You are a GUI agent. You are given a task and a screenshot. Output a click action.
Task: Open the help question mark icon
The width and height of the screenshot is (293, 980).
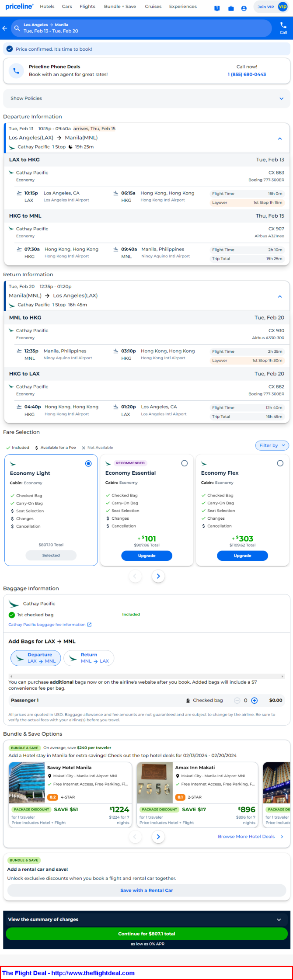[x=217, y=8]
